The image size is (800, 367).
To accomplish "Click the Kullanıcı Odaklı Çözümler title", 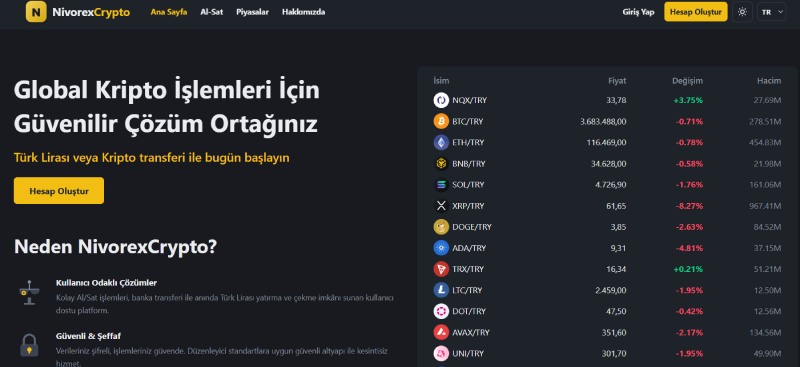I will point(106,282).
